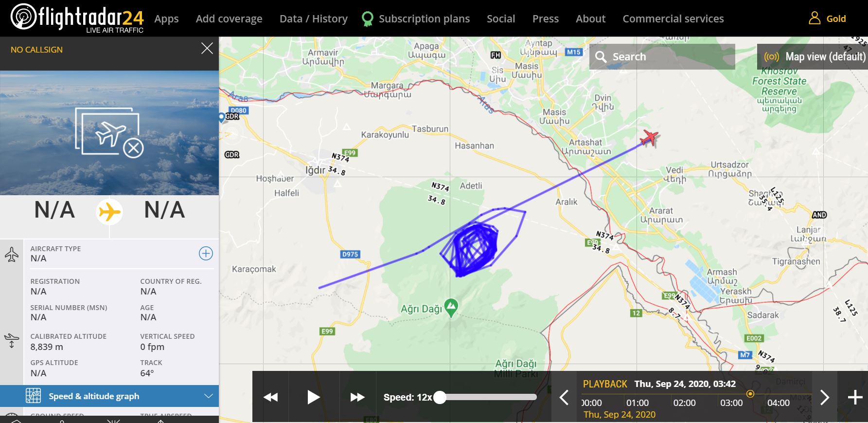868x423 pixels.
Task: Expand aircraft type details with plus icon
Action: (206, 253)
